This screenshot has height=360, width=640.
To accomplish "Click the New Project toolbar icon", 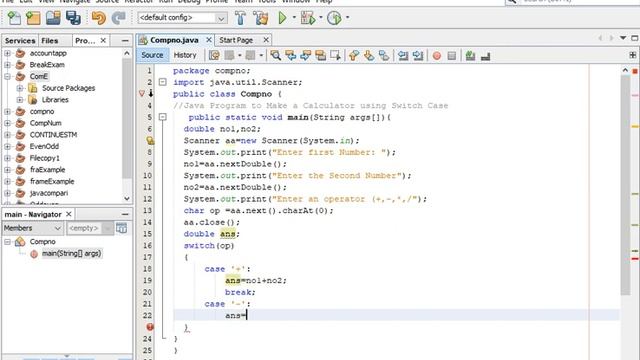I will (33, 18).
